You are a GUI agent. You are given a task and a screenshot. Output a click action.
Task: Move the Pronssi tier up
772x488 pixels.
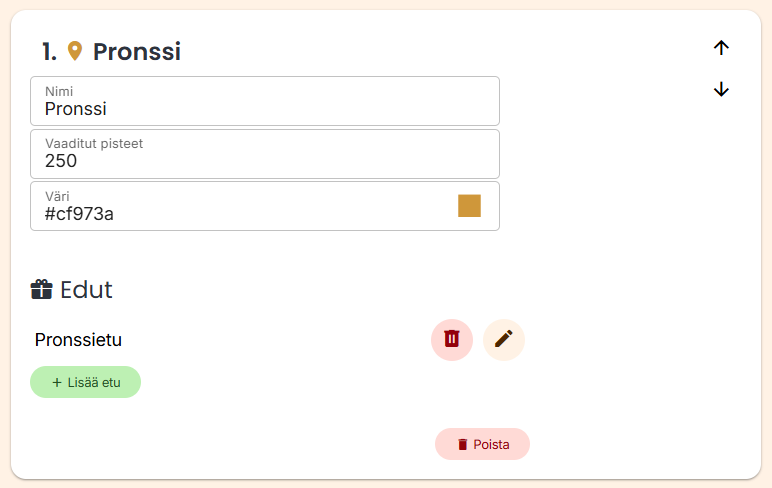coord(721,48)
